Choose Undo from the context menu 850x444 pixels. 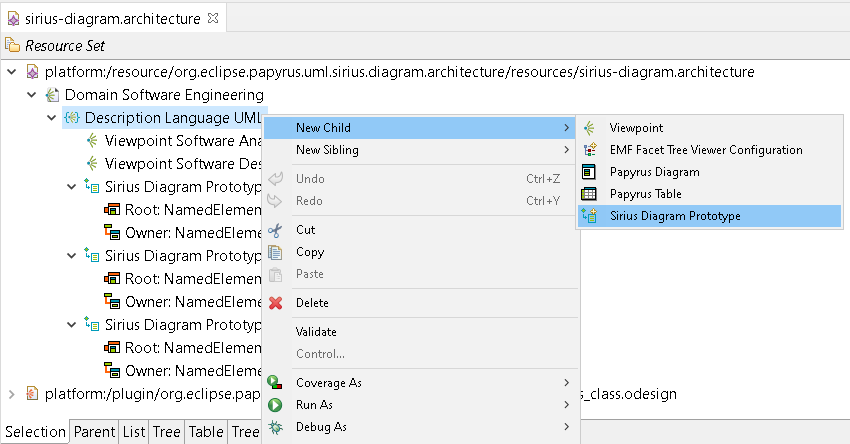421,179
